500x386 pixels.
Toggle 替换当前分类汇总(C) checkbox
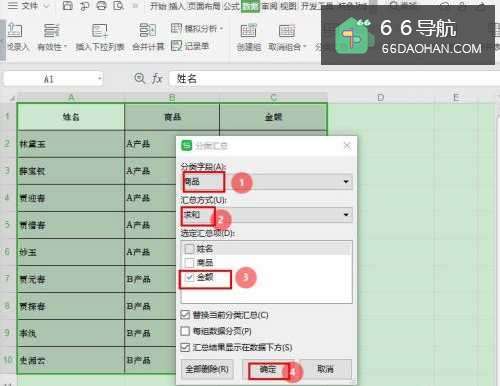(185, 315)
